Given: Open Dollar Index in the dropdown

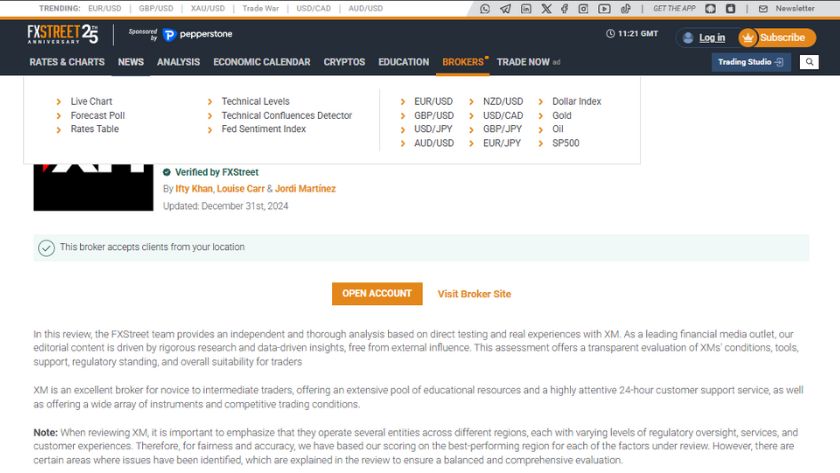Looking at the screenshot, I should pos(576,101).
